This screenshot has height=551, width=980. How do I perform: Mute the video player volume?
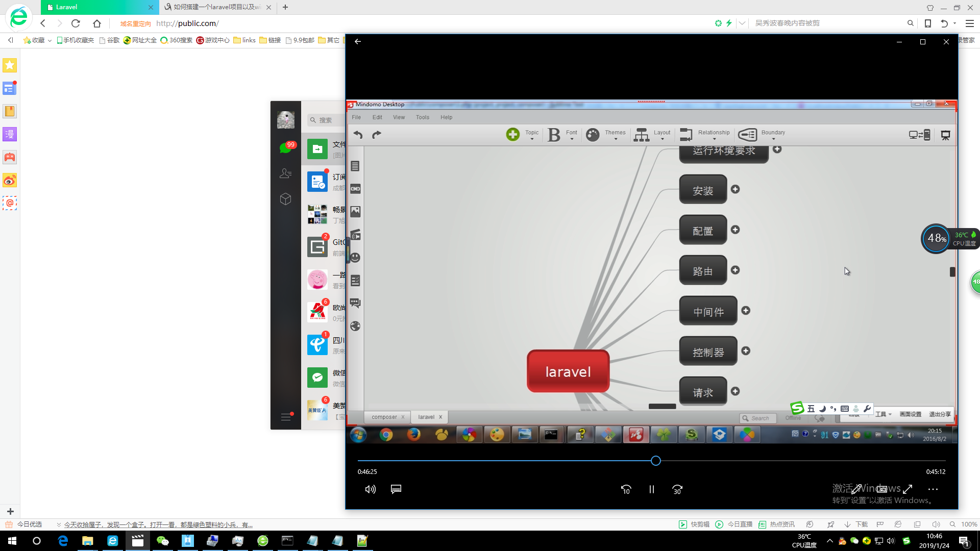tap(370, 489)
